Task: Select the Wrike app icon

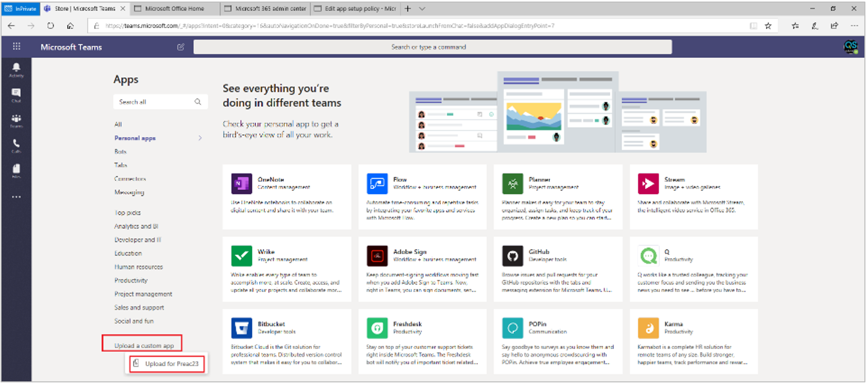Action: [242, 256]
